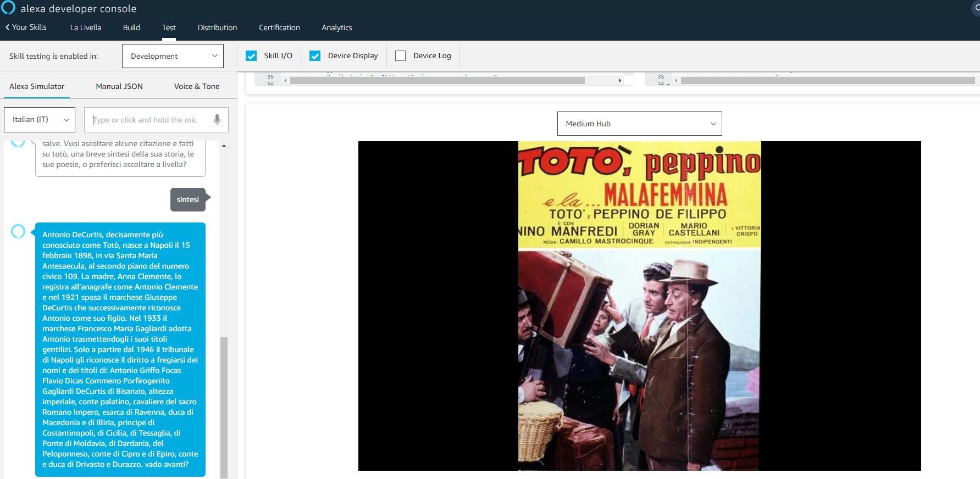Open the Italian (IT) language dropdown
Screen dimensions: 980x479
click(x=40, y=120)
